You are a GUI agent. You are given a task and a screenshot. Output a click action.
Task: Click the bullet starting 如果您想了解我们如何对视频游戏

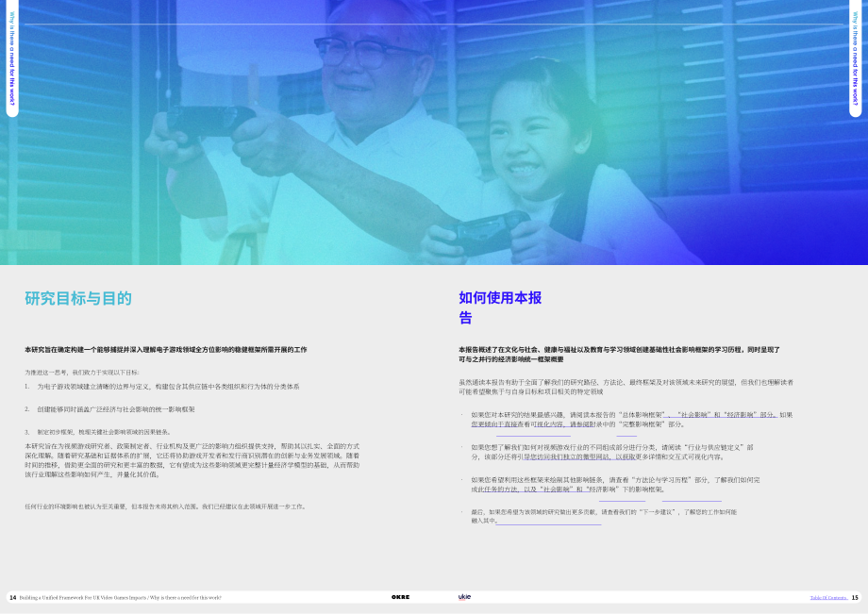[x=612, y=453]
